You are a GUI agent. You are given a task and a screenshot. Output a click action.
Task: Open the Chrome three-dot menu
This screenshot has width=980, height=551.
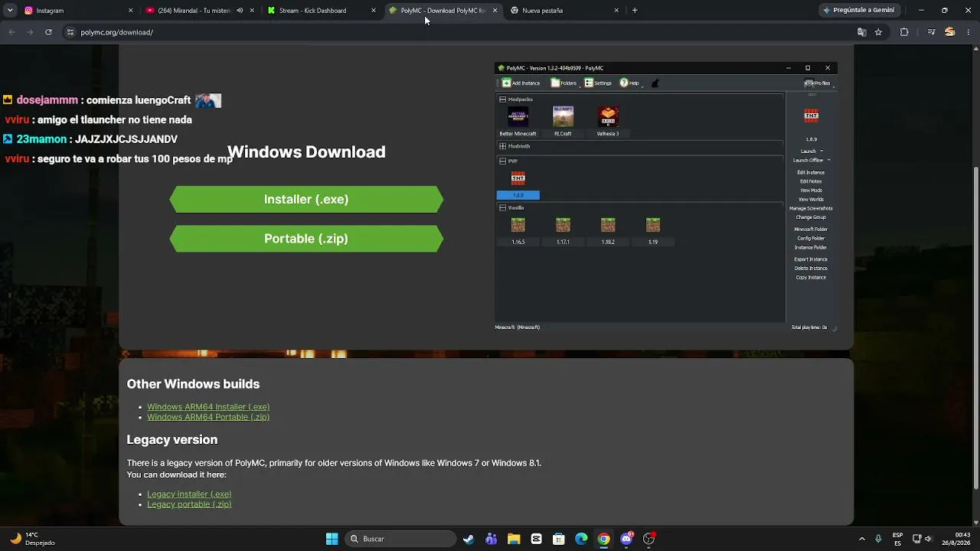(x=969, y=32)
